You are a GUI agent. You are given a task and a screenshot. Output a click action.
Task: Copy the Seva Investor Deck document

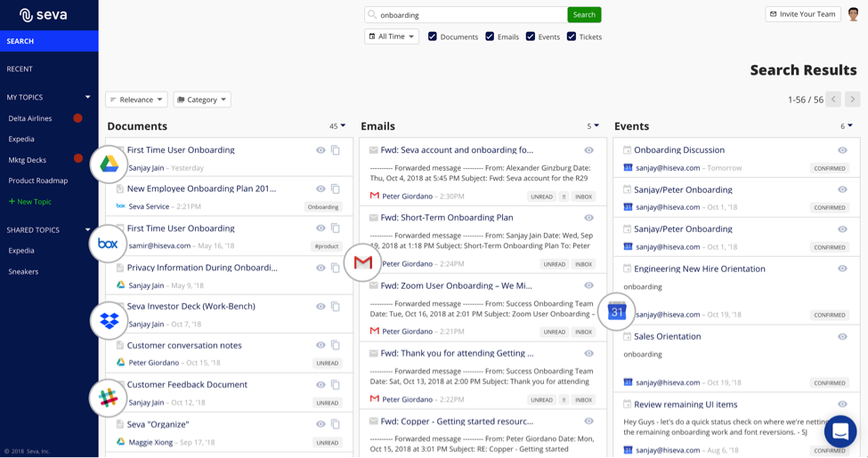click(x=336, y=307)
